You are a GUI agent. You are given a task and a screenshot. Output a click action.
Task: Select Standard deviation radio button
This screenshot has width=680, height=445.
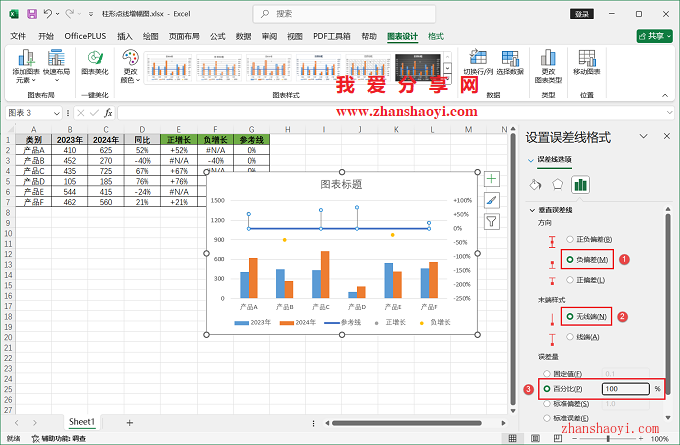pos(547,404)
